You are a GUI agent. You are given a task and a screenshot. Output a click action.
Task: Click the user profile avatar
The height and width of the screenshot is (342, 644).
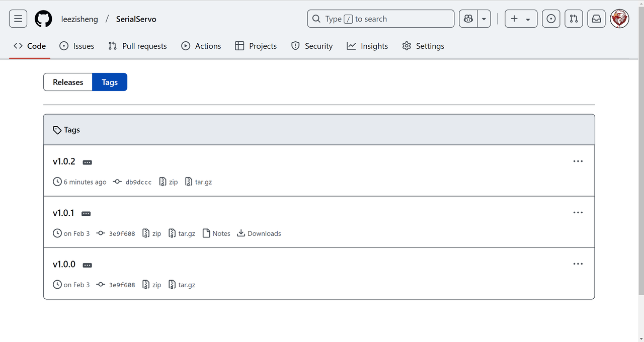619,19
